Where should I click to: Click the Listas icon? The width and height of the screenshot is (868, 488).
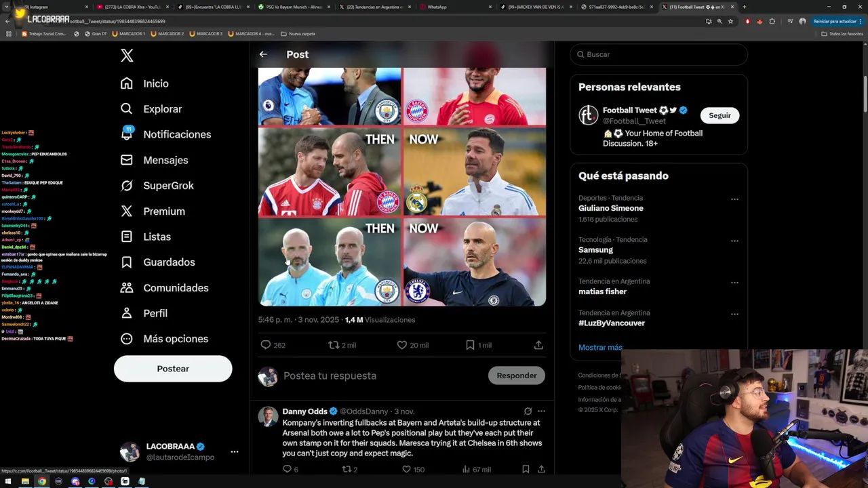tap(127, 237)
